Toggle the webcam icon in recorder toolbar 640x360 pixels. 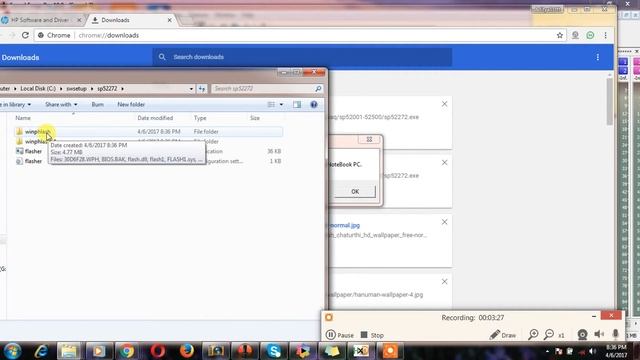coord(582,335)
